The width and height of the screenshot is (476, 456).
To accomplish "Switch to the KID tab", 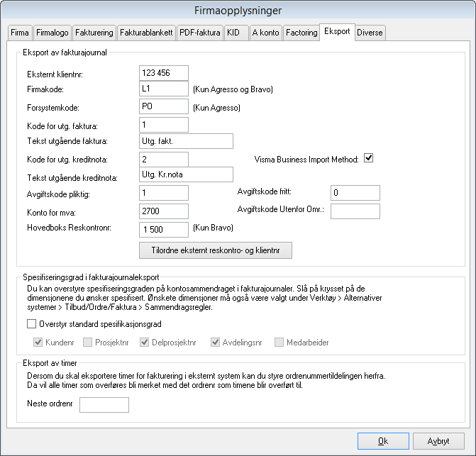I will click(x=236, y=33).
